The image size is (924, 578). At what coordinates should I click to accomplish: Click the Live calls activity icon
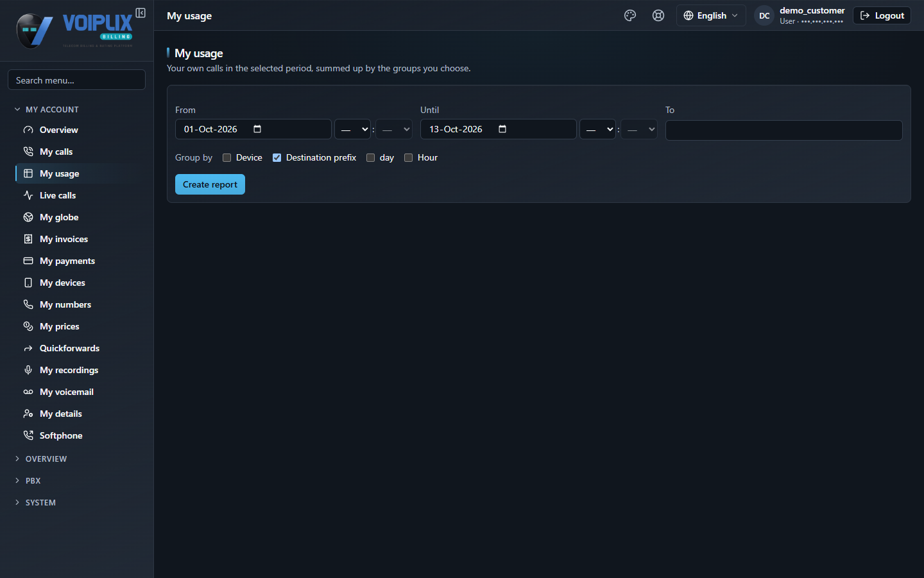pyautogui.click(x=28, y=195)
